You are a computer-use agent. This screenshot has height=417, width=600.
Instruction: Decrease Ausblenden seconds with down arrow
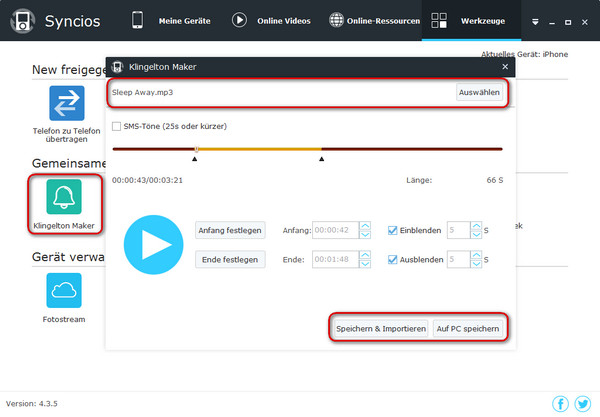476,264
